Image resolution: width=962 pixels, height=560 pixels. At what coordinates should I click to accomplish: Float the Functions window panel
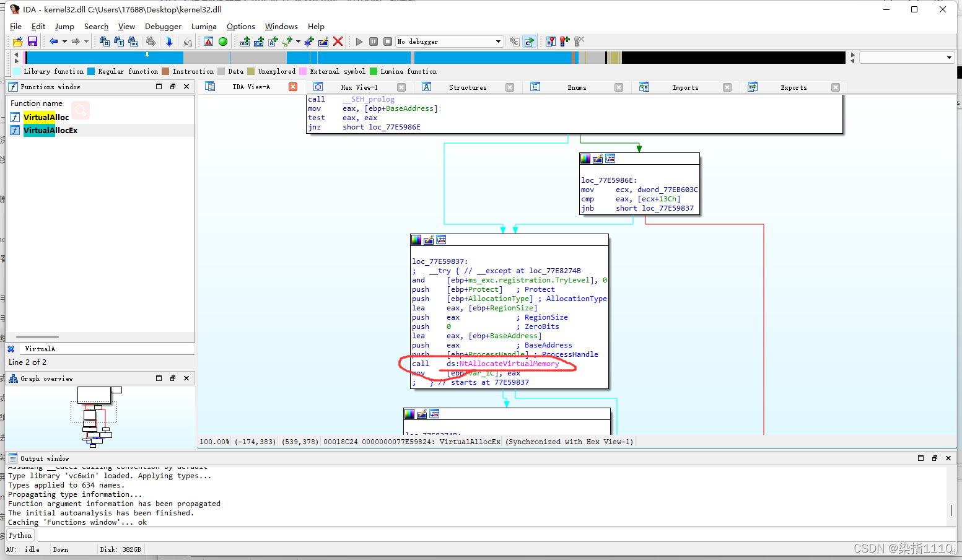[173, 87]
